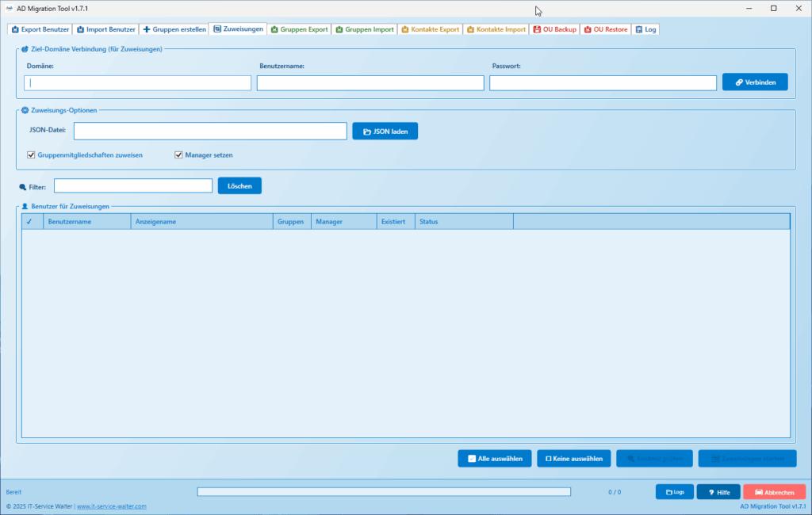Open the OU Restore tab
The height and width of the screenshot is (515, 812).
click(605, 29)
